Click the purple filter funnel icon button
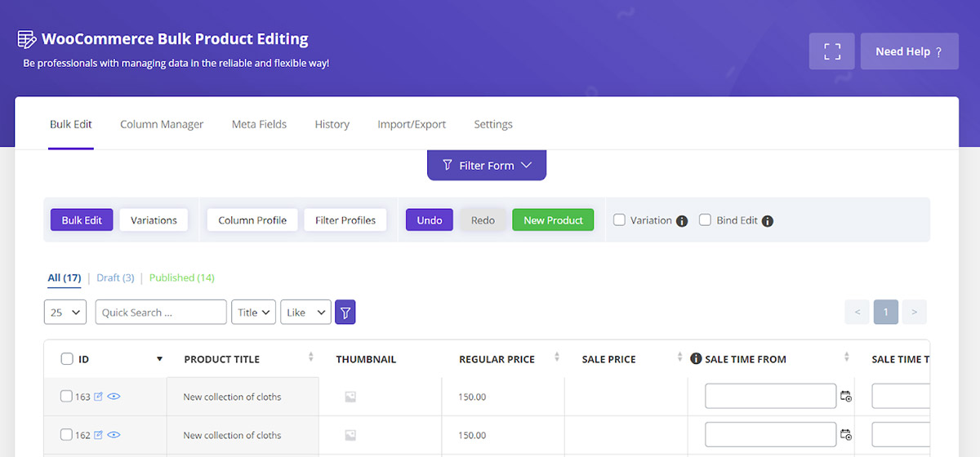The height and width of the screenshot is (457, 980). (x=345, y=312)
